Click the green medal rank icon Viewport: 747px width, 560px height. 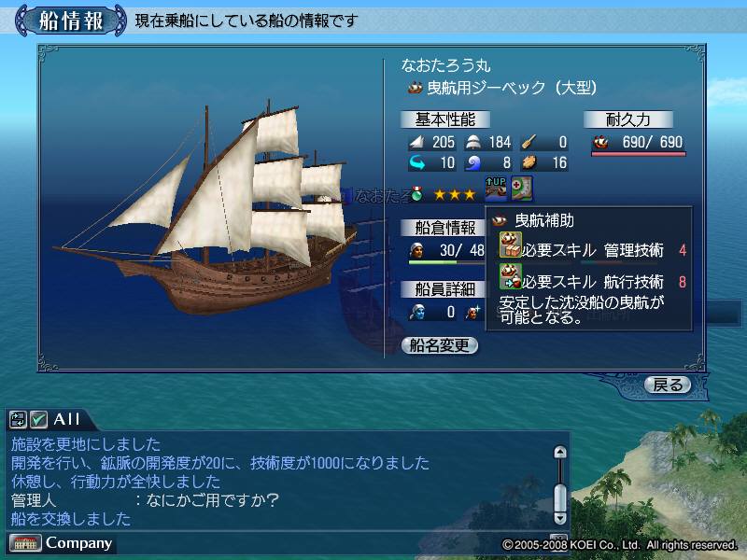416,193
